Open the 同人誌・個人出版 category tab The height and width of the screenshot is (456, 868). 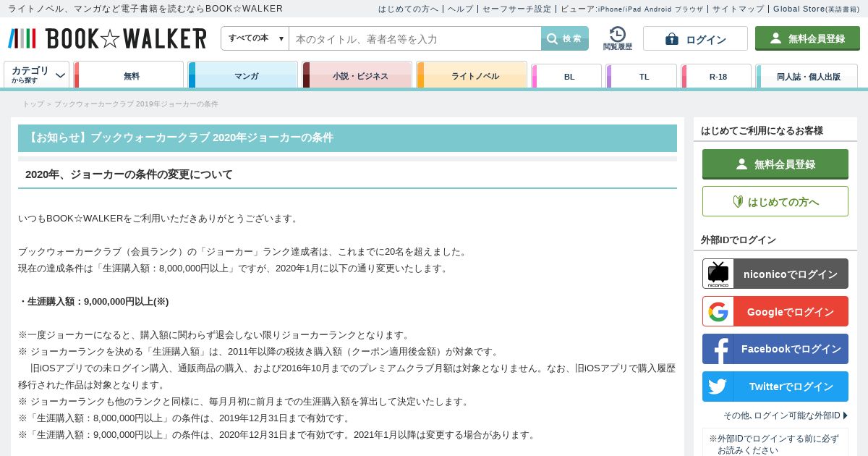(807, 76)
